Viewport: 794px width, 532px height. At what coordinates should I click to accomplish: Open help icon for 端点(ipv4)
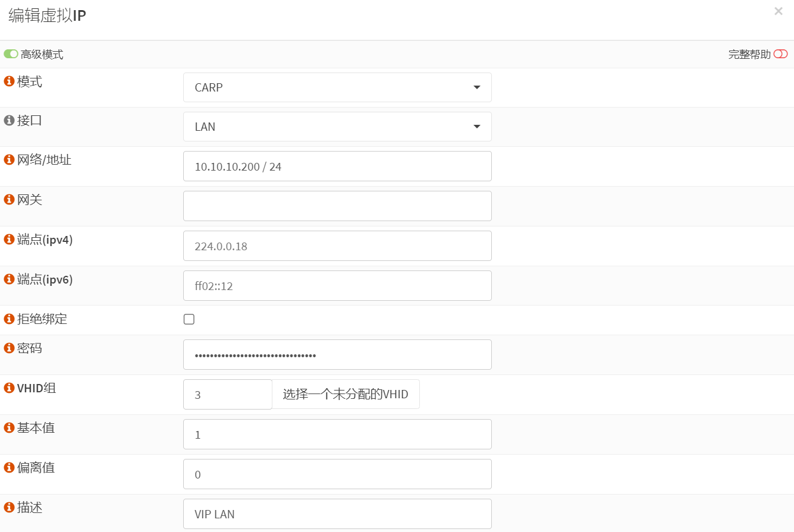(x=9, y=240)
